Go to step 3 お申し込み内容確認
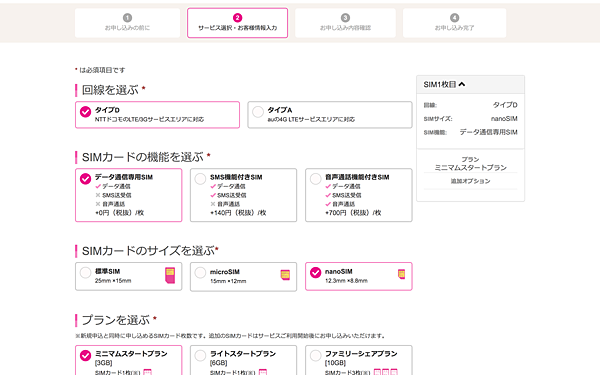The image size is (600, 375). pyautogui.click(x=345, y=23)
